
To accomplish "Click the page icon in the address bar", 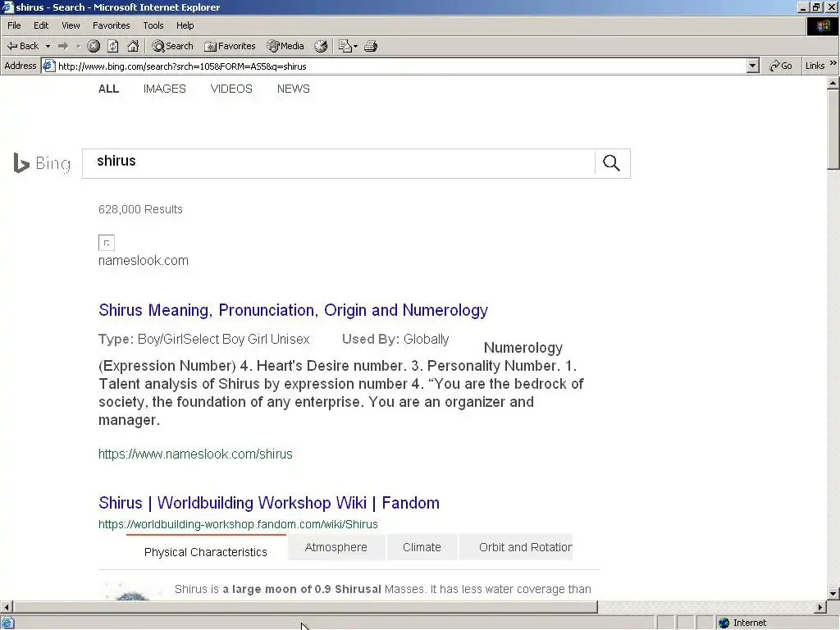I will [x=48, y=66].
